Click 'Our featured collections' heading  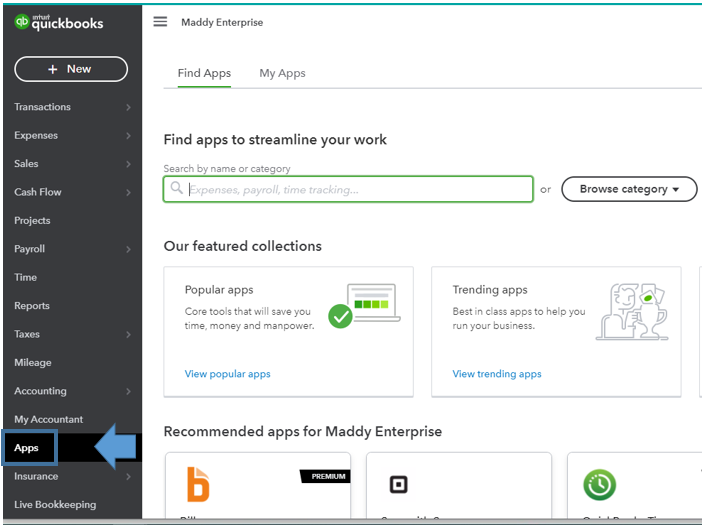tap(243, 246)
